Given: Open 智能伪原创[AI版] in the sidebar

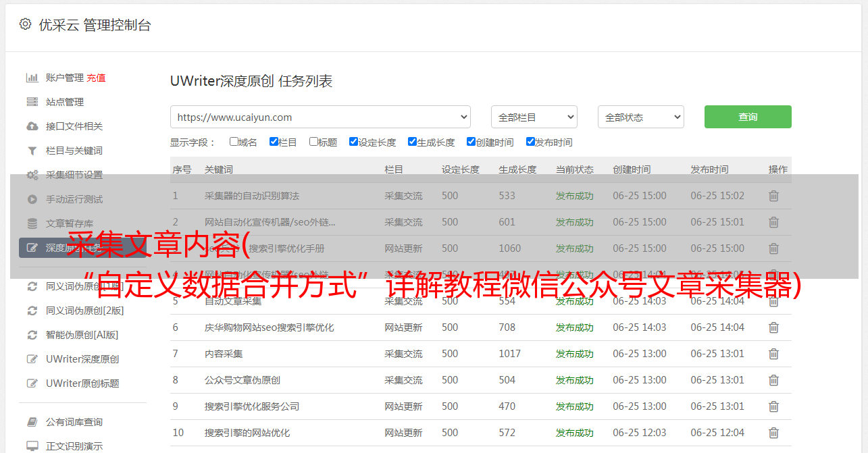Looking at the screenshot, I should [82, 335].
